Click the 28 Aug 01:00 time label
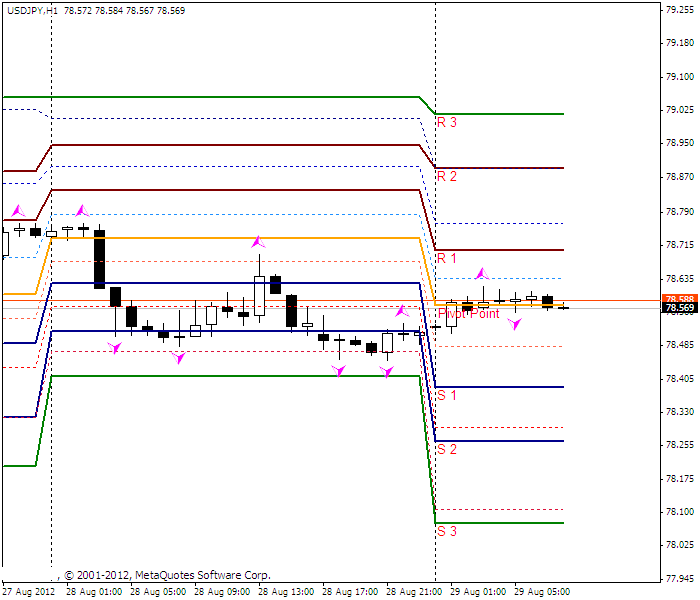Screen dimensions: 700x600 point(94,592)
